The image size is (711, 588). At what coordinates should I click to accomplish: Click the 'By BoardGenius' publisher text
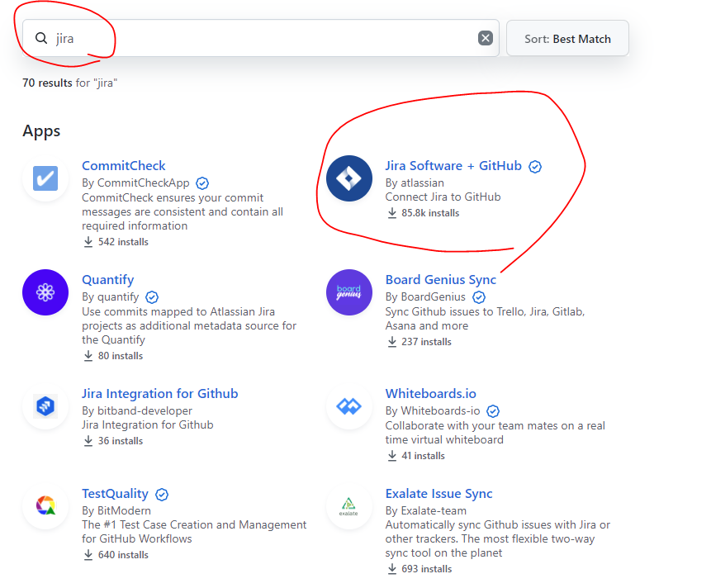coord(425,297)
